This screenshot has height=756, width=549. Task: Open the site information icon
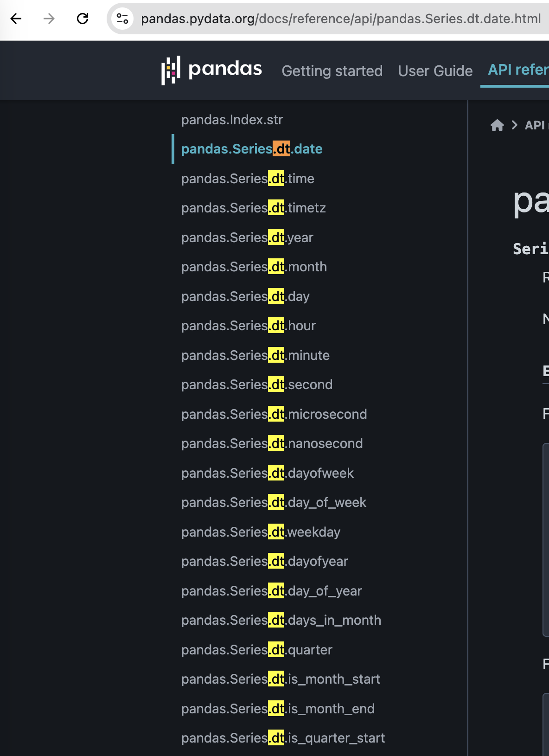122,19
